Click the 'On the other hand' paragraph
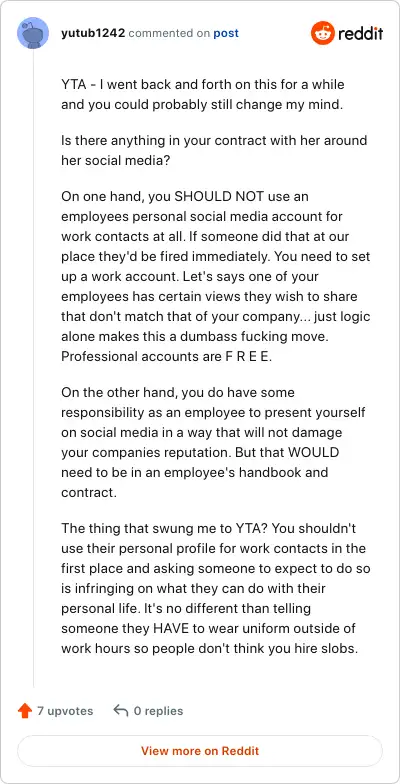This screenshot has height=784, width=400. (x=214, y=442)
